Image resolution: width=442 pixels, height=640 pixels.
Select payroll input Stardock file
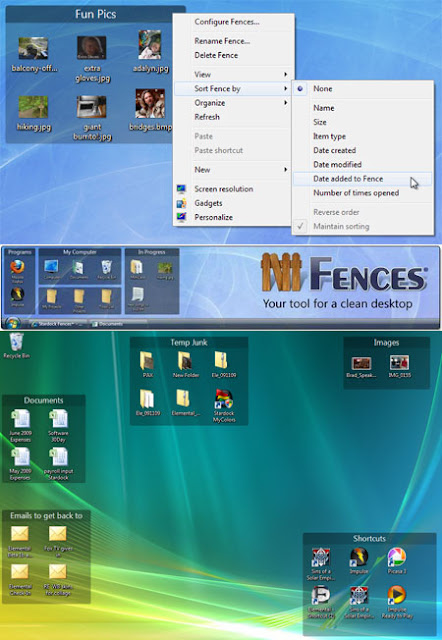pos(59,457)
